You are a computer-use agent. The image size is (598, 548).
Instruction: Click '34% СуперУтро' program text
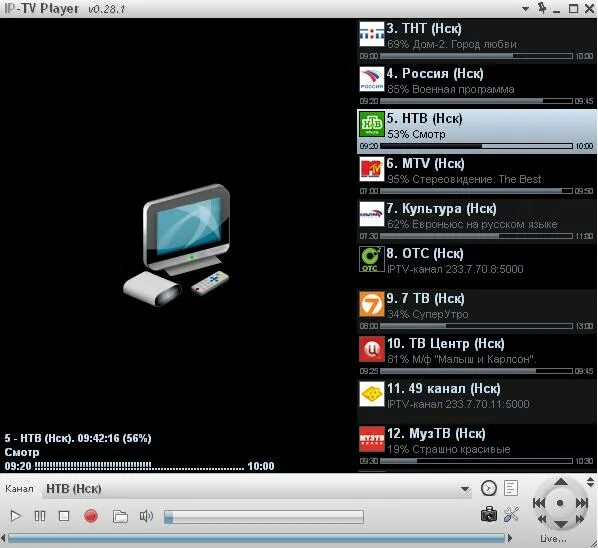pyautogui.click(x=428, y=314)
